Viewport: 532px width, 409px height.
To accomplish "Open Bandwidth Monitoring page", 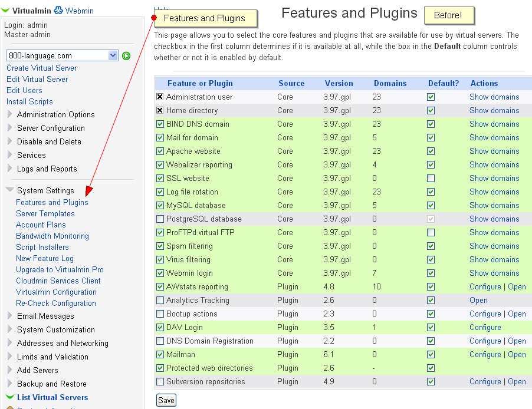I will 52,236.
